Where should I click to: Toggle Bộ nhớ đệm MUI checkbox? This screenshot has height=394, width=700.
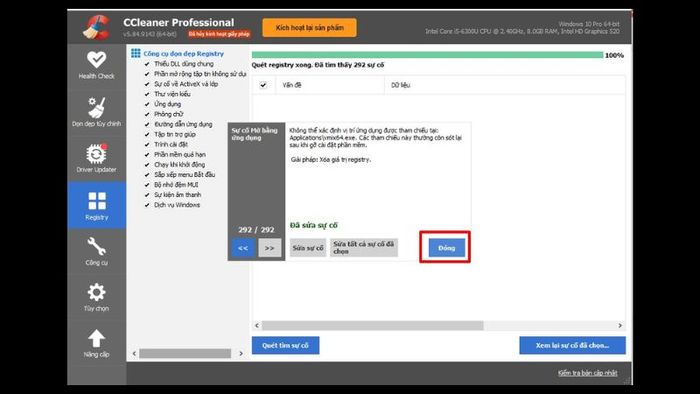point(147,185)
